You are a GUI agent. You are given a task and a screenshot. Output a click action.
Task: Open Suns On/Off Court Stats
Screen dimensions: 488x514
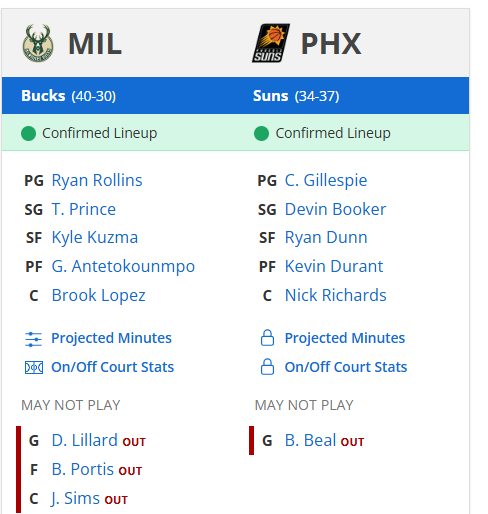pos(346,367)
